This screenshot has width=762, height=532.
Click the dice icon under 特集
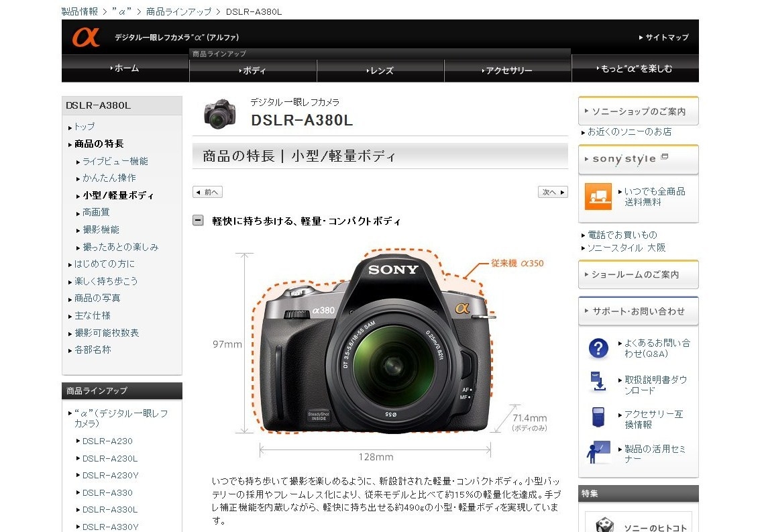[x=604, y=525]
